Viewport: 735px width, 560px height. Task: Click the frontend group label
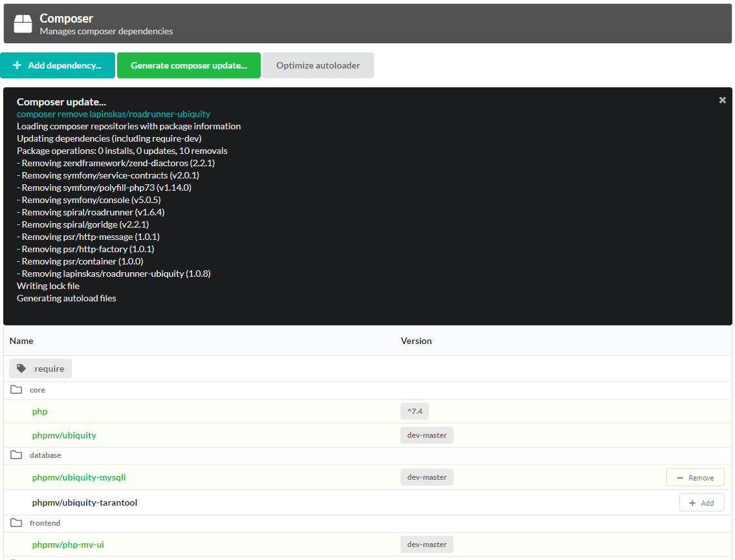pyautogui.click(x=45, y=523)
